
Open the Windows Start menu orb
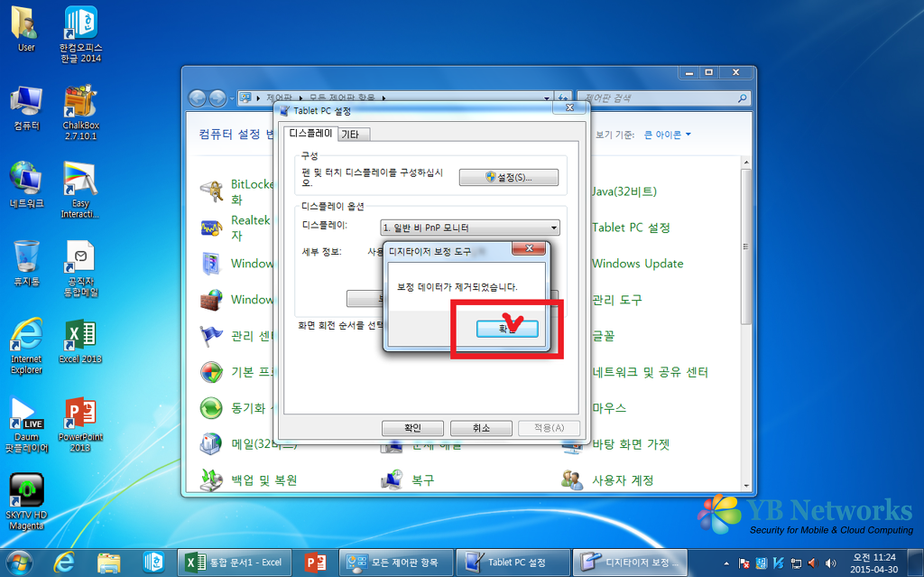coord(19,563)
